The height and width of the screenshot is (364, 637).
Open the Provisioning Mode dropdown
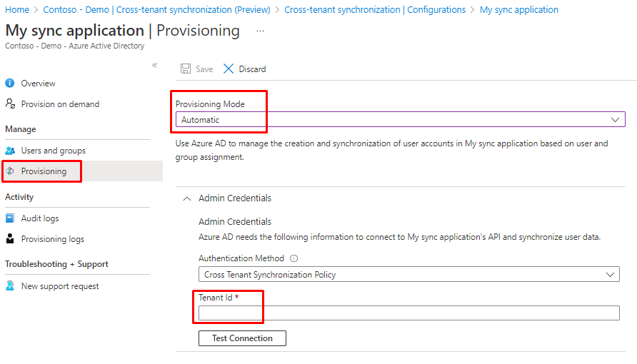click(400, 120)
